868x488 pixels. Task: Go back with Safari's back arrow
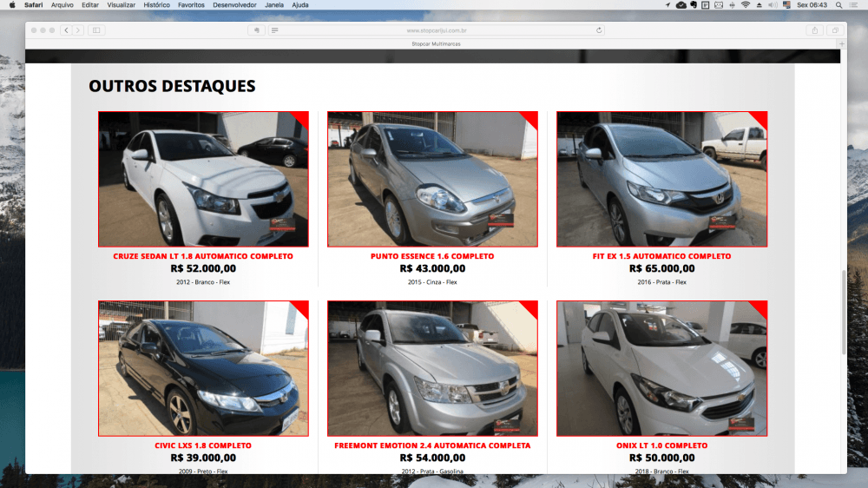pyautogui.click(x=67, y=30)
